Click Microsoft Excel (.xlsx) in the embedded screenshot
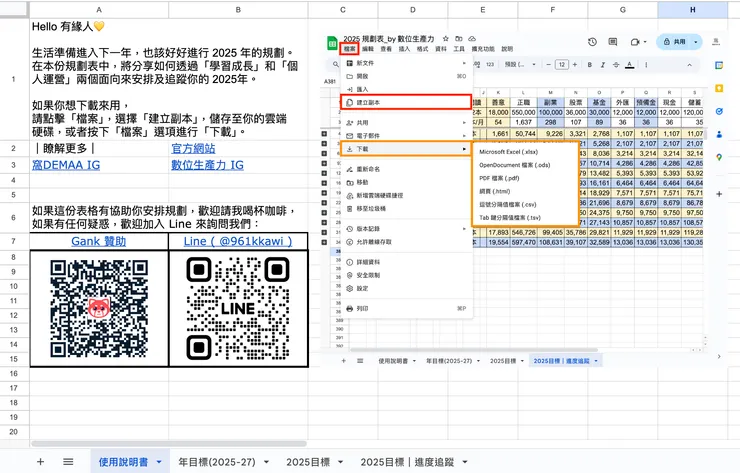This screenshot has width=740, height=473. 508,152
